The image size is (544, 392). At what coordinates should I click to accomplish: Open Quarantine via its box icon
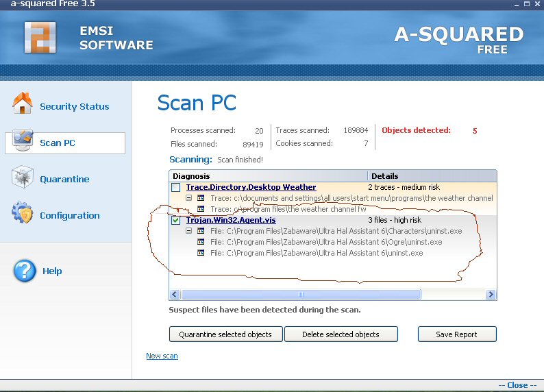(x=22, y=178)
